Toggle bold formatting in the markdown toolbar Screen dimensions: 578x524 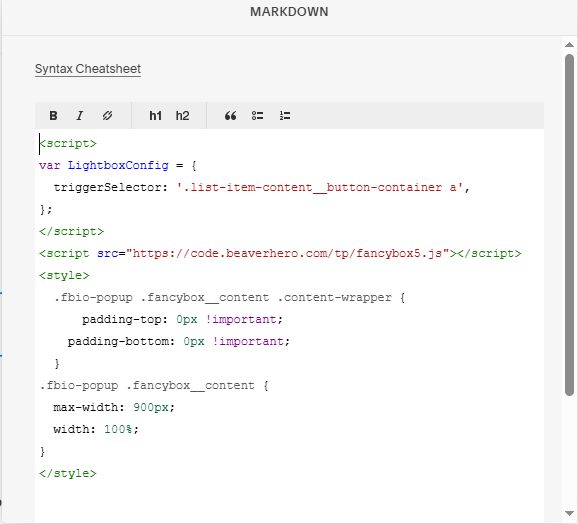point(53,116)
